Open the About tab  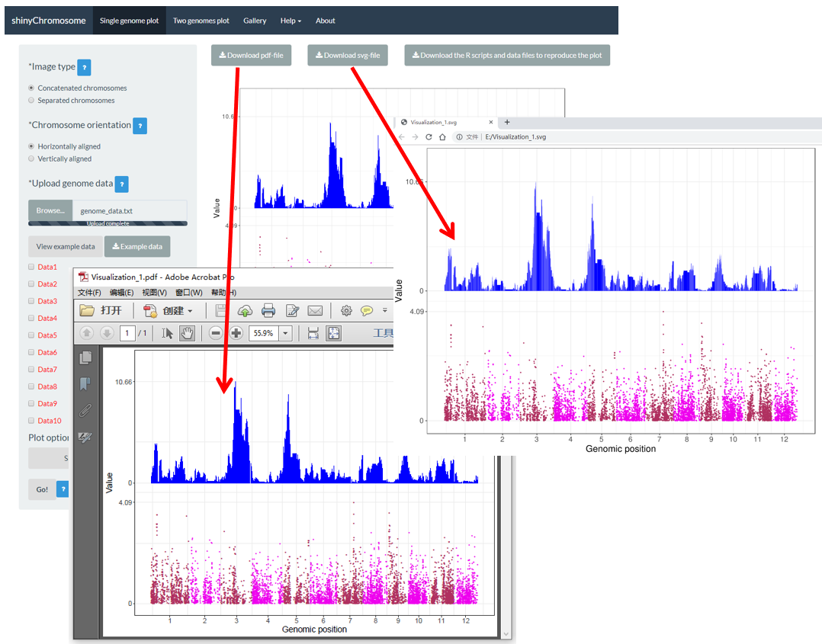click(325, 21)
